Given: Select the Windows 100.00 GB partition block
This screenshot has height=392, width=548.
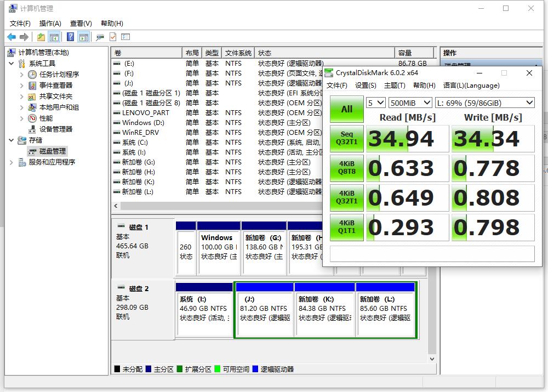Looking at the screenshot, I should [219, 248].
